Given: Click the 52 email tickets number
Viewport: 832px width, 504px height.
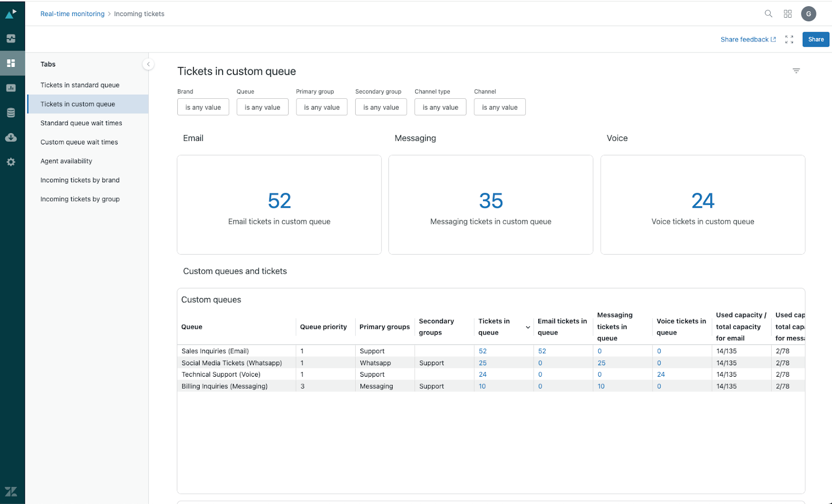Looking at the screenshot, I should tap(279, 201).
